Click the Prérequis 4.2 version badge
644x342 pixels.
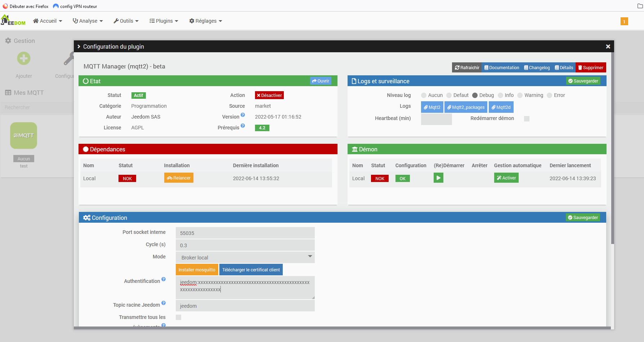click(262, 128)
